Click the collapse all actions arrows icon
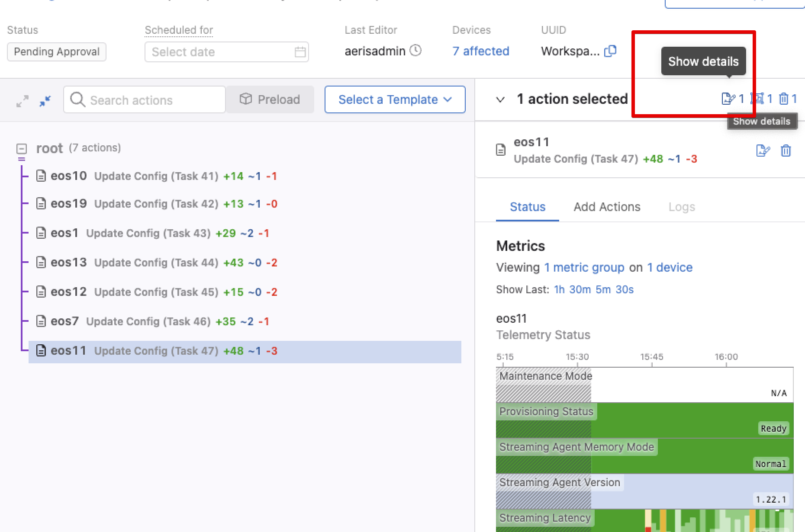 [x=45, y=101]
